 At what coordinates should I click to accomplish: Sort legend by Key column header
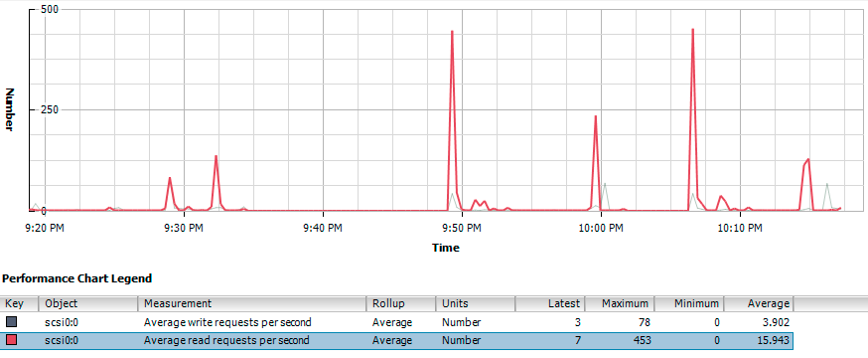coord(20,303)
